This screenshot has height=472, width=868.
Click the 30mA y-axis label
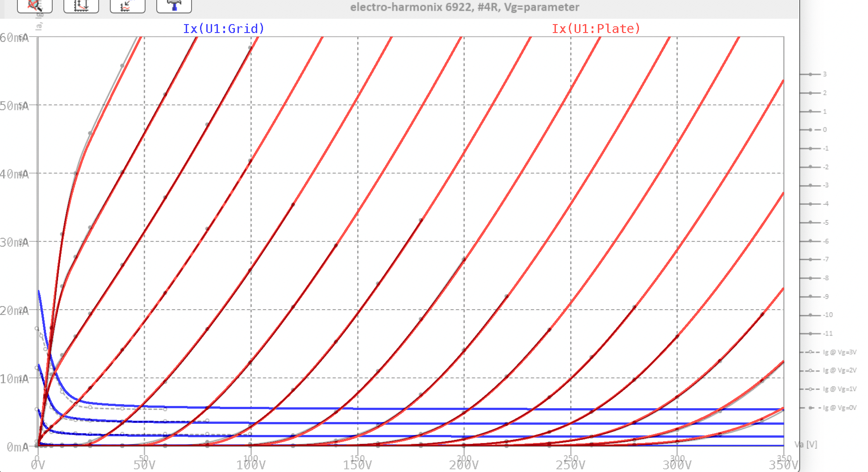point(14,242)
